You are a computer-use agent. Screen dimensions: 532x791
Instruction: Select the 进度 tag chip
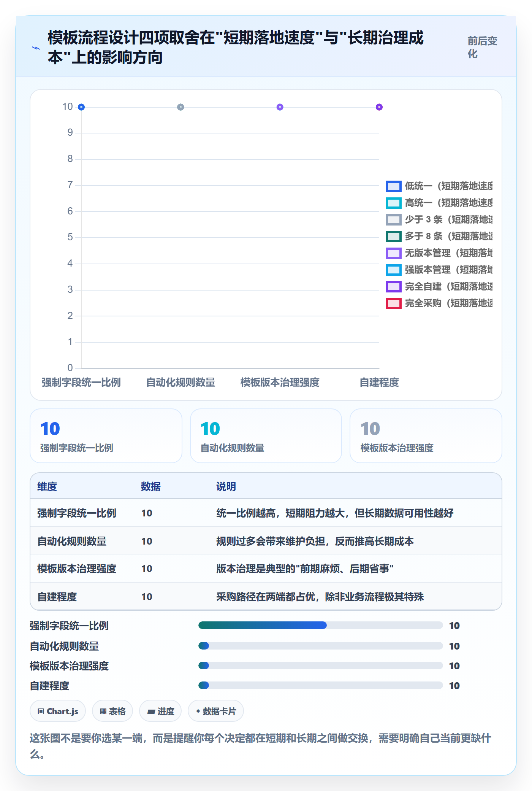tap(160, 711)
